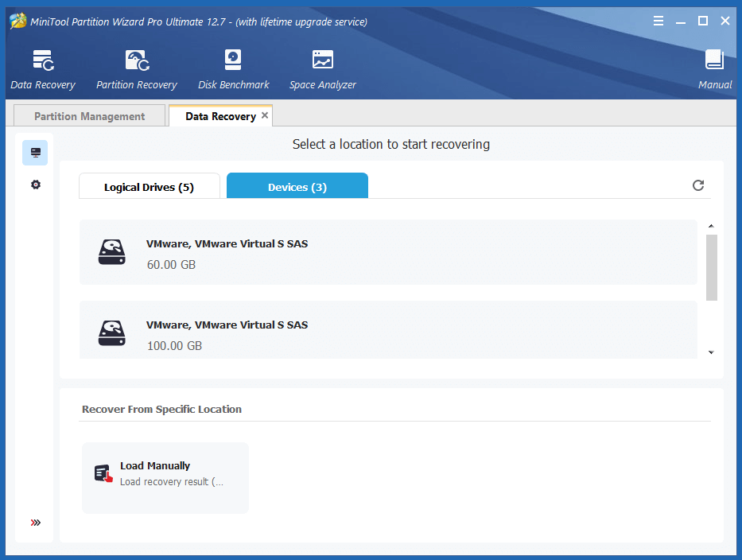Click the 60.00 GB disk drive icon
Image resolution: width=742 pixels, height=560 pixels.
111,252
